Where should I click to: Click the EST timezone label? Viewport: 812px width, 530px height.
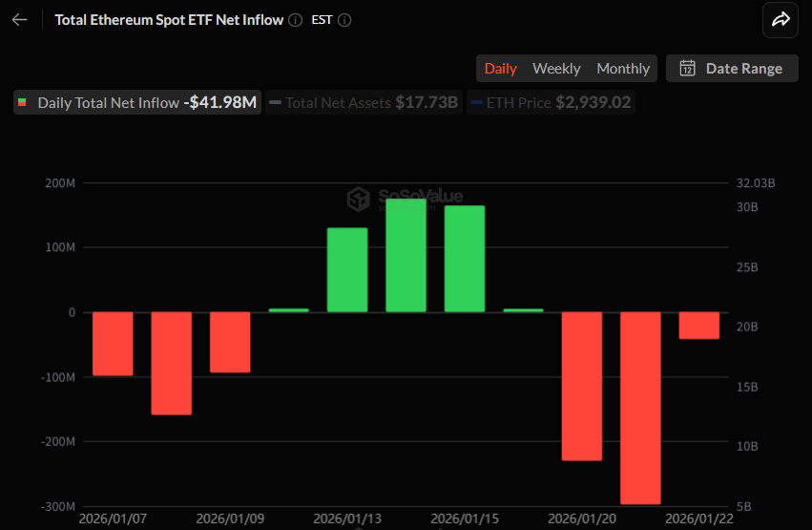pos(322,20)
